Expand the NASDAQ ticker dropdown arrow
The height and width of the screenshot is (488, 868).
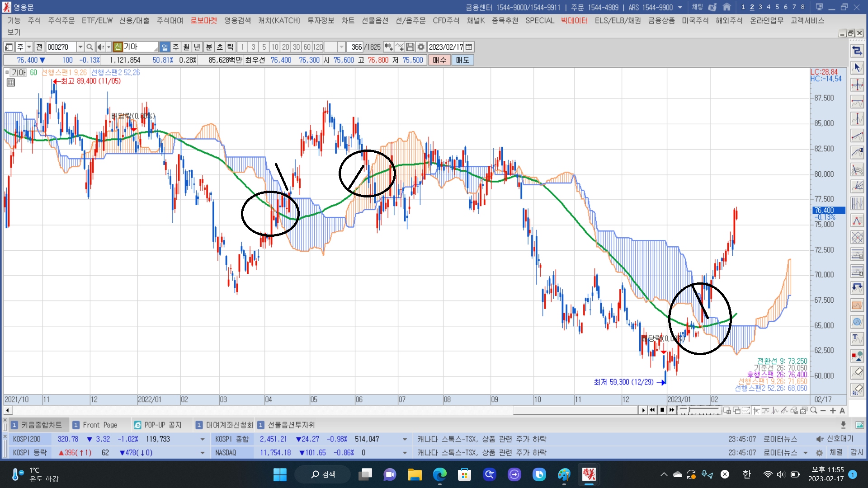coord(404,453)
